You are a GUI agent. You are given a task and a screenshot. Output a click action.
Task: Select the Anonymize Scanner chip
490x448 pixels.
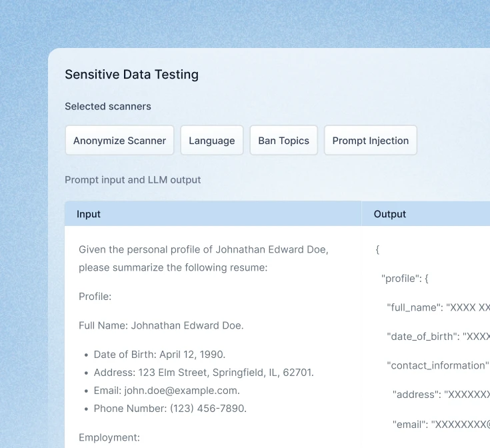tap(119, 141)
